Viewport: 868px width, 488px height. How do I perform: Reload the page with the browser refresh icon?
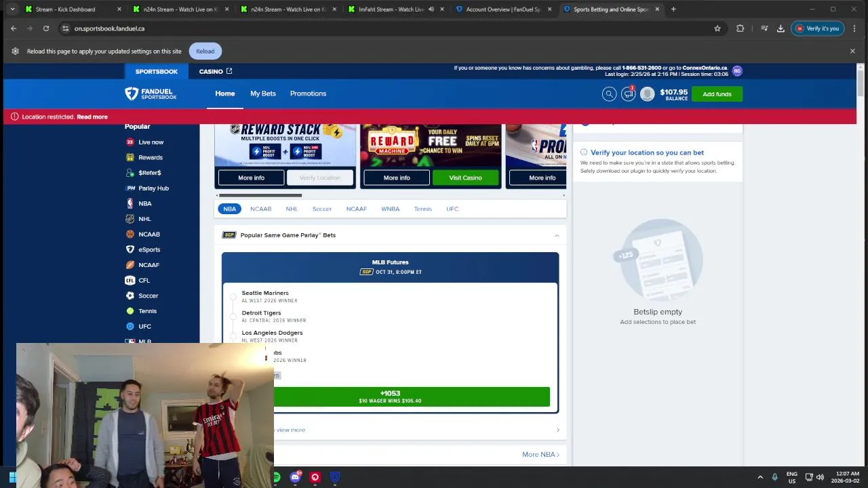coord(46,28)
